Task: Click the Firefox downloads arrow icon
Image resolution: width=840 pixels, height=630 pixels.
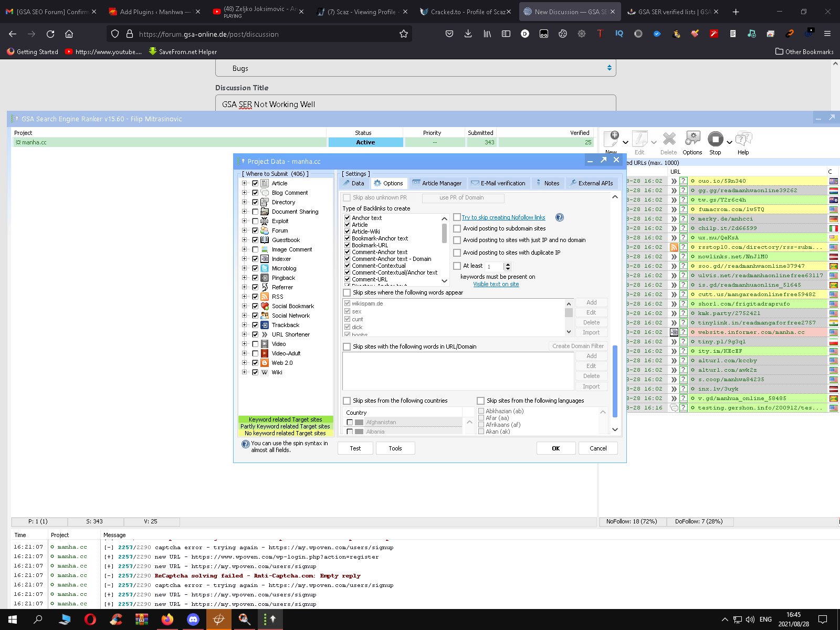Action: 468,34
